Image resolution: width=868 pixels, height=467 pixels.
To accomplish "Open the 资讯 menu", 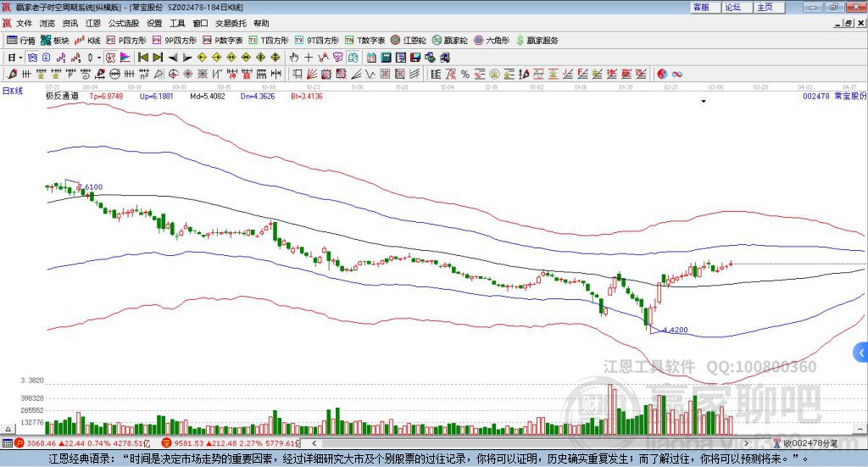I will [70, 23].
